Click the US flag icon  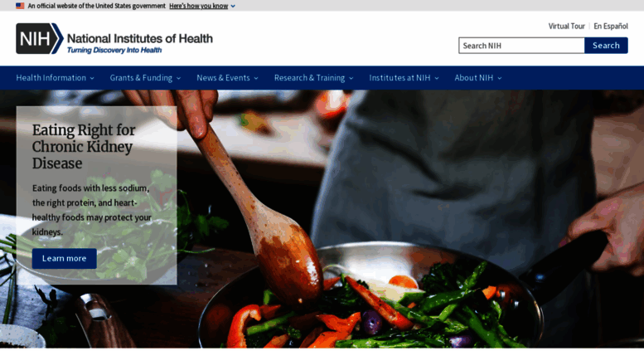tap(20, 6)
